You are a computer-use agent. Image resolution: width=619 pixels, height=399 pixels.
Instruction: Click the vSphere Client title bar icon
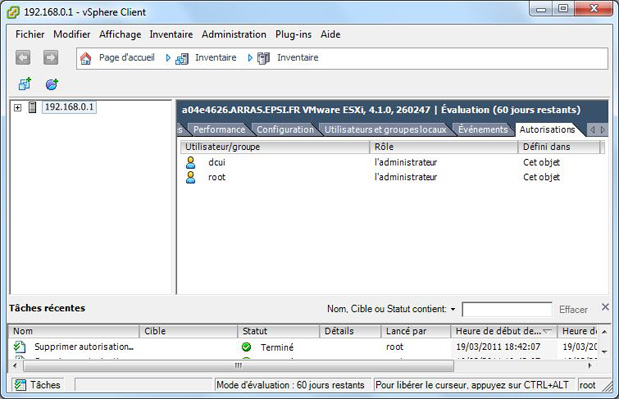pyautogui.click(x=13, y=12)
